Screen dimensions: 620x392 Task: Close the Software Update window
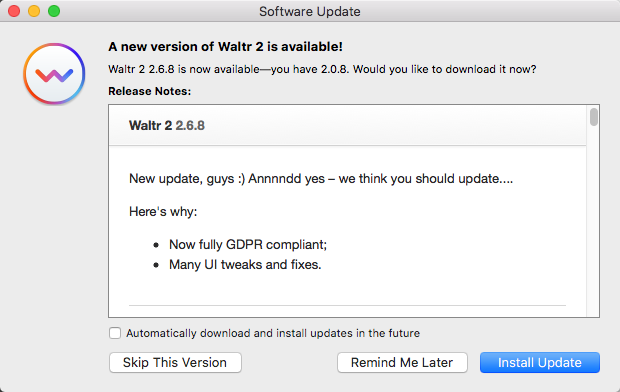pos(14,11)
